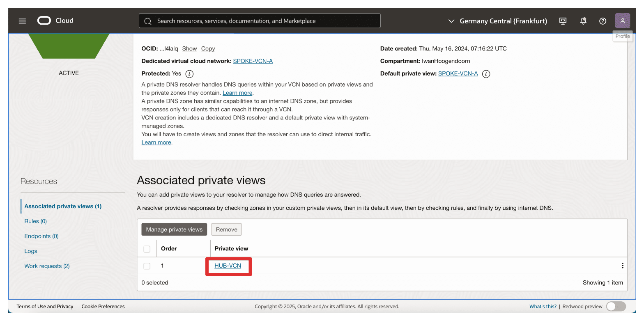Click the '0 selected' table footer text
644x321 pixels.
[155, 283]
